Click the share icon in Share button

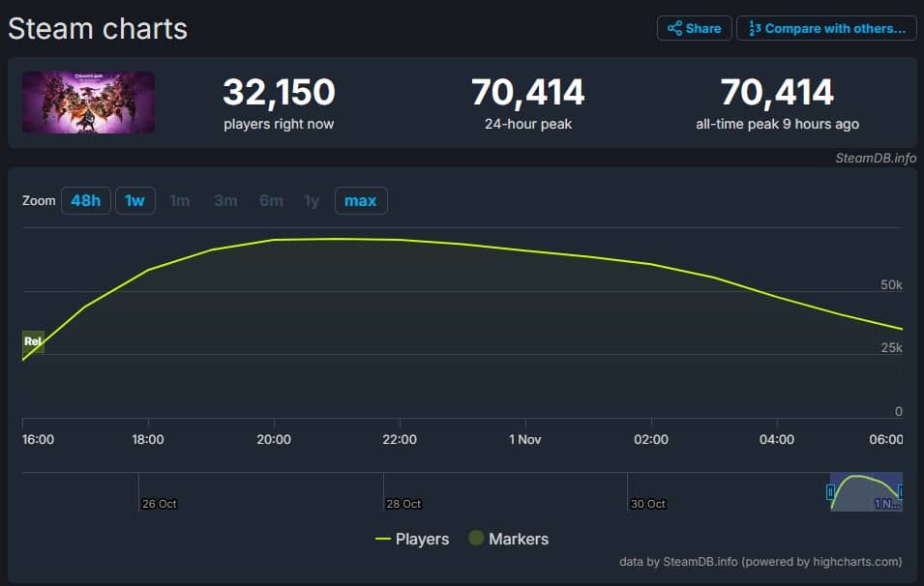coord(674,28)
